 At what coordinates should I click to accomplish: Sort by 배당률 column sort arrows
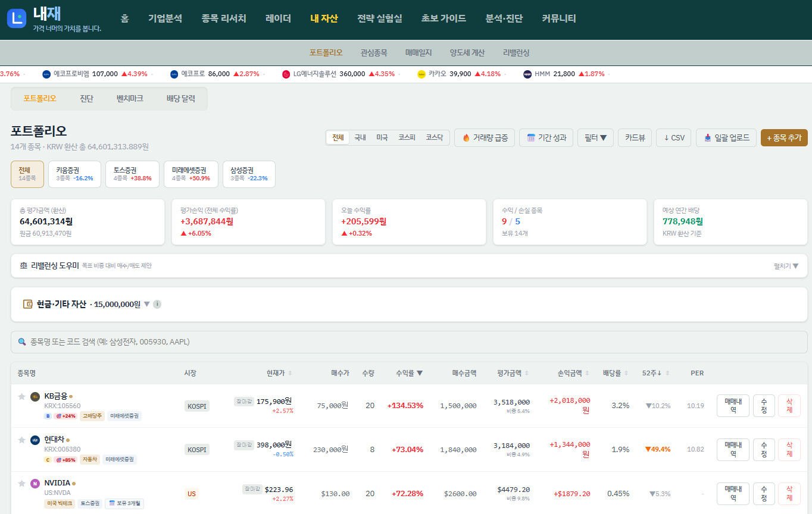626,373
